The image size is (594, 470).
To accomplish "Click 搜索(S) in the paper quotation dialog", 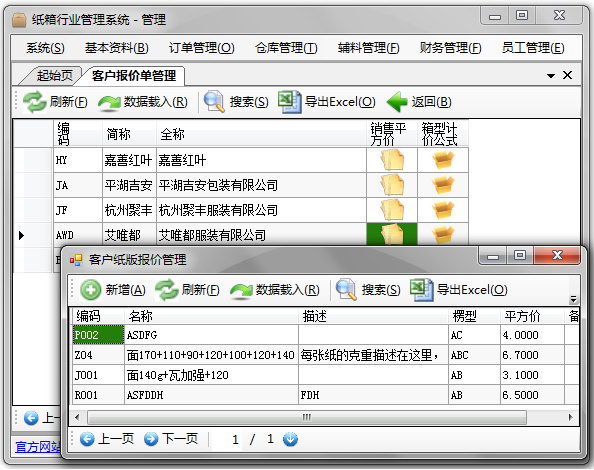I will [x=368, y=290].
